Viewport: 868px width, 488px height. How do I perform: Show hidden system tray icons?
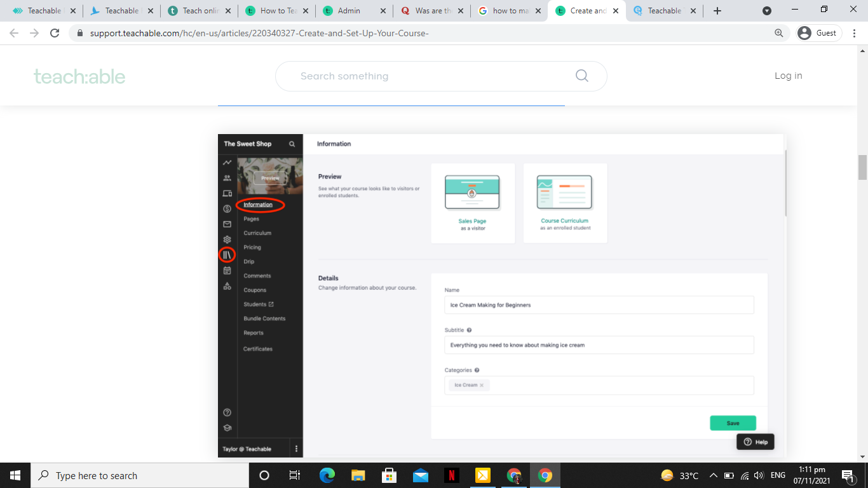pyautogui.click(x=714, y=475)
